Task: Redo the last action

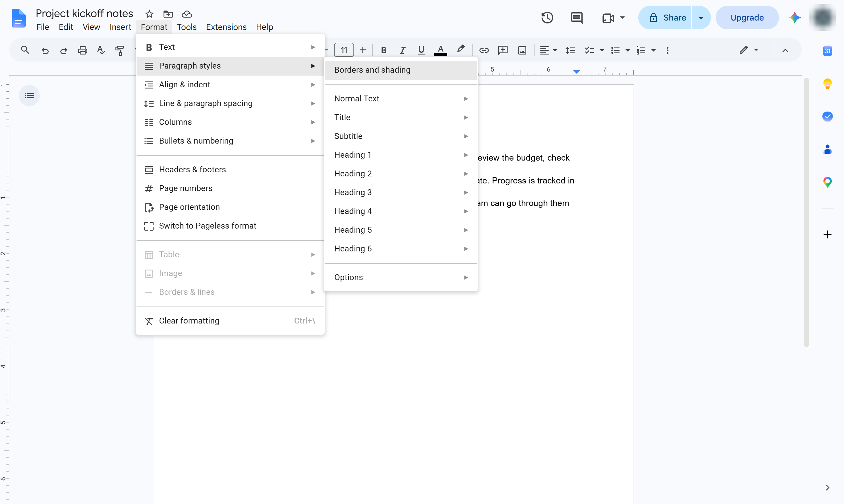Action: [x=64, y=50]
